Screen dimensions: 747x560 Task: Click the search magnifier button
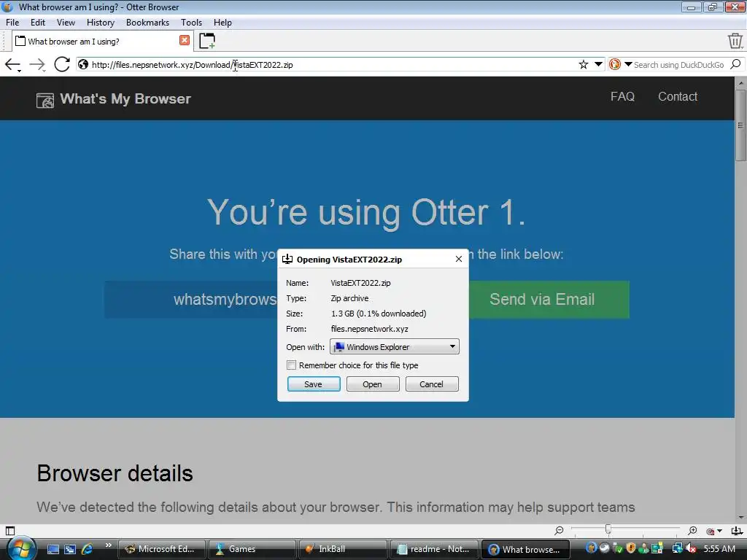[x=735, y=64]
